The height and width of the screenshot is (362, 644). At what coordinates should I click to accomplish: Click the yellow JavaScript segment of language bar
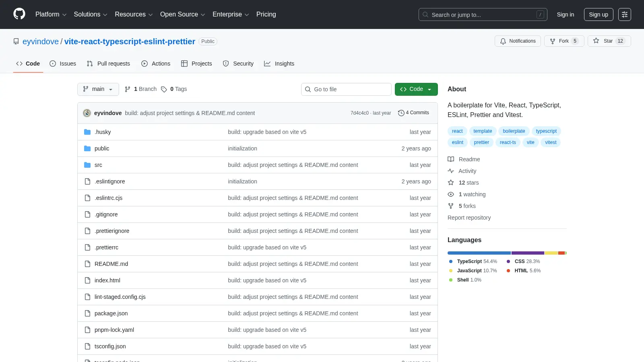tap(551, 253)
